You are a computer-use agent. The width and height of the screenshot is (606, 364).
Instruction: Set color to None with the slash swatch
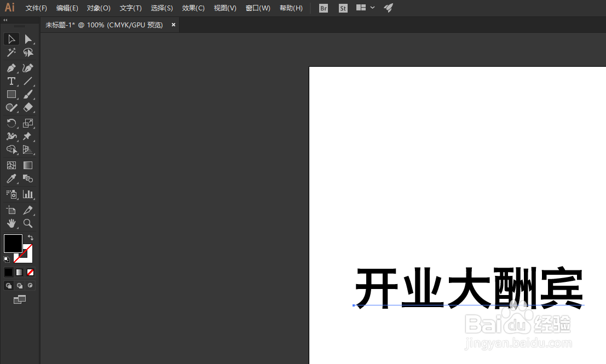30,272
